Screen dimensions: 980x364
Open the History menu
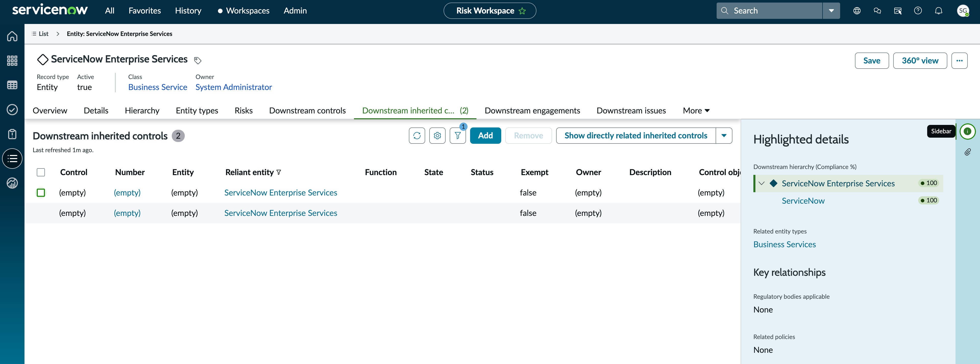tap(188, 11)
